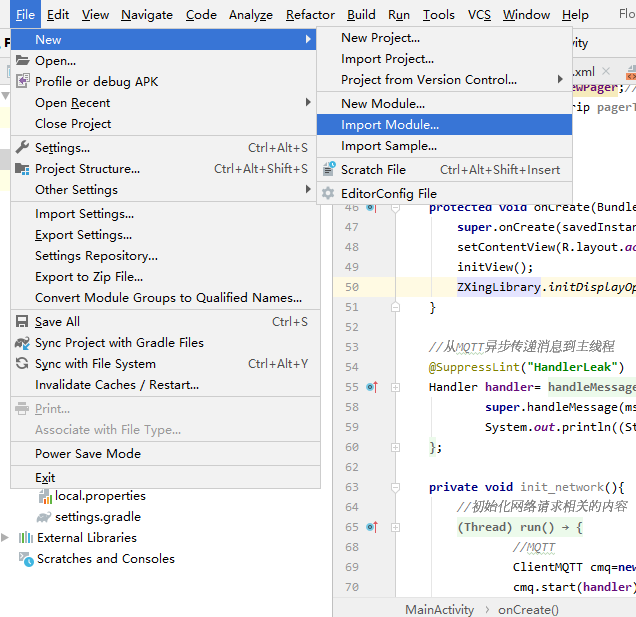
Task: Toggle Power Save Mode
Action: click(88, 454)
